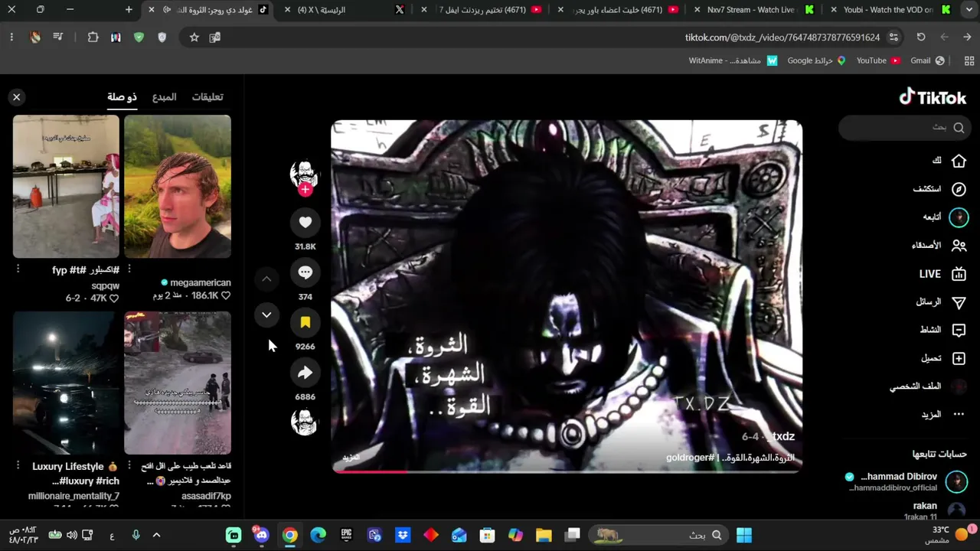Open the Luxury Lifestyle video thumbnail

pyautogui.click(x=66, y=383)
